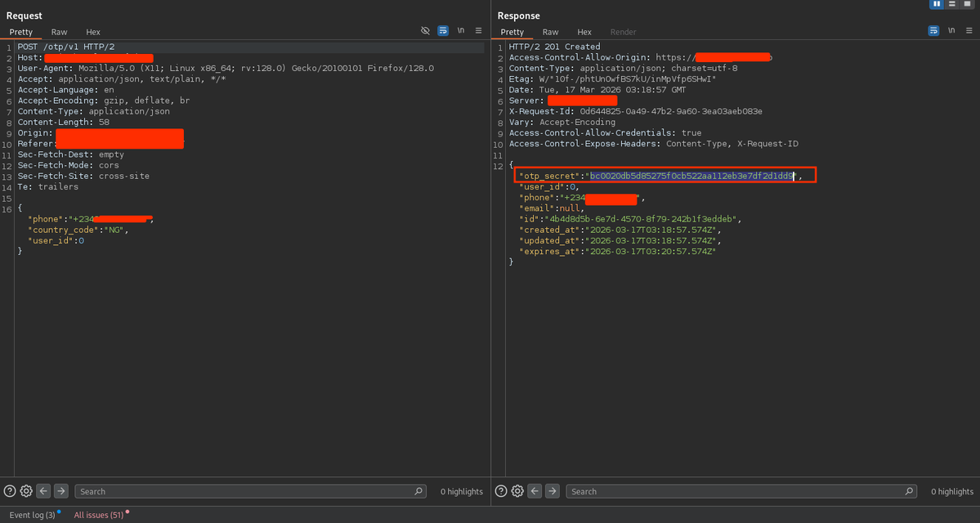Go to previous match in Request search

click(43, 491)
